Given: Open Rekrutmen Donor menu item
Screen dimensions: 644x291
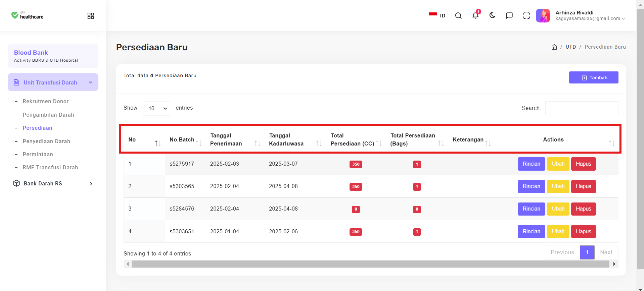Looking at the screenshot, I should pyautogui.click(x=46, y=101).
